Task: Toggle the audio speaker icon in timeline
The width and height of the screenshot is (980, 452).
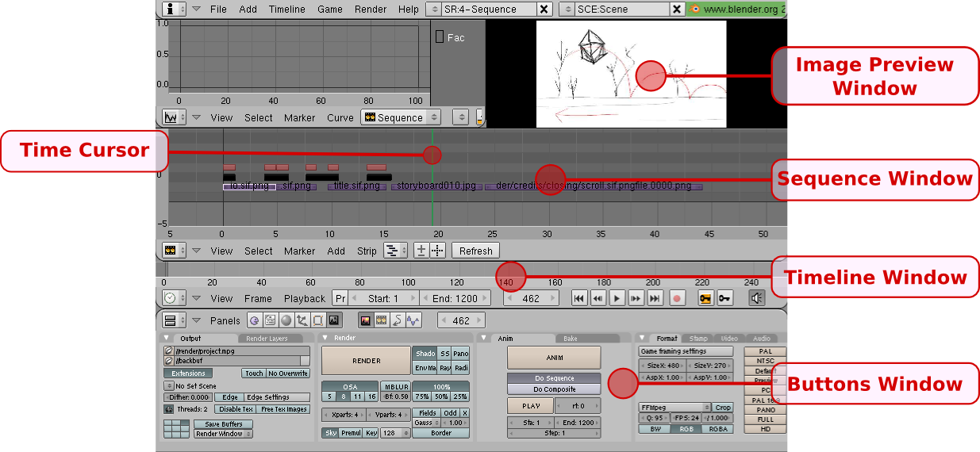Action: (757, 298)
